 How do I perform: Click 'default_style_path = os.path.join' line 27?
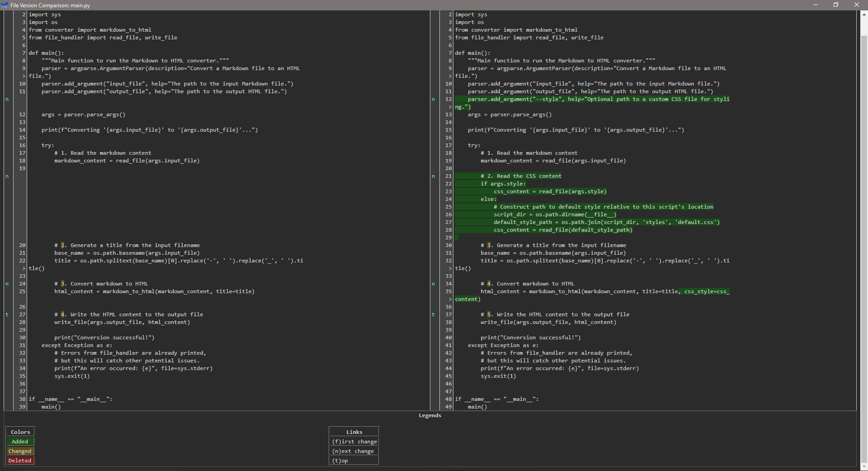[x=607, y=223]
